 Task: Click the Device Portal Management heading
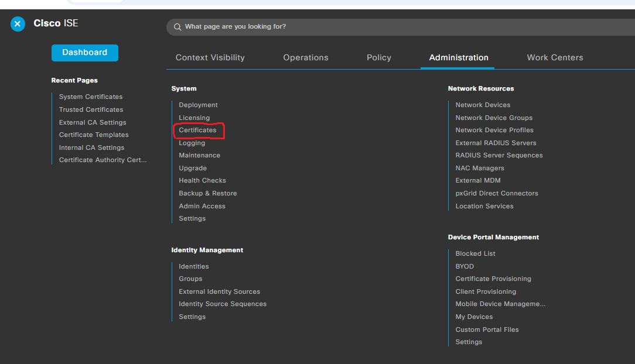click(493, 238)
